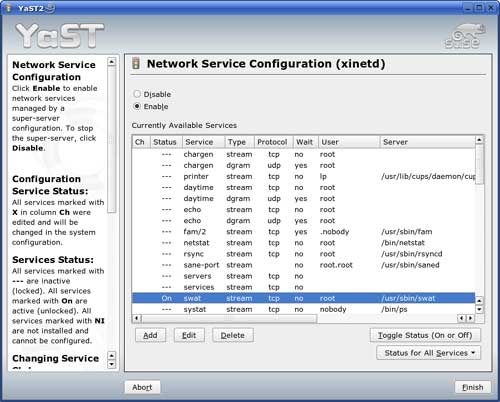Viewport: 500px width, 402px height.
Task: Select the netstat service row
Action: coord(304,243)
